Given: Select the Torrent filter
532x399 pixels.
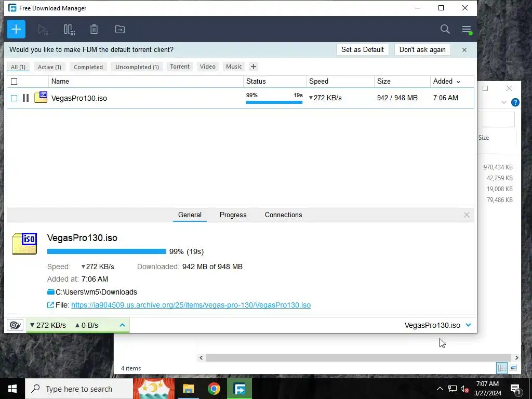Looking at the screenshot, I should [180, 66].
